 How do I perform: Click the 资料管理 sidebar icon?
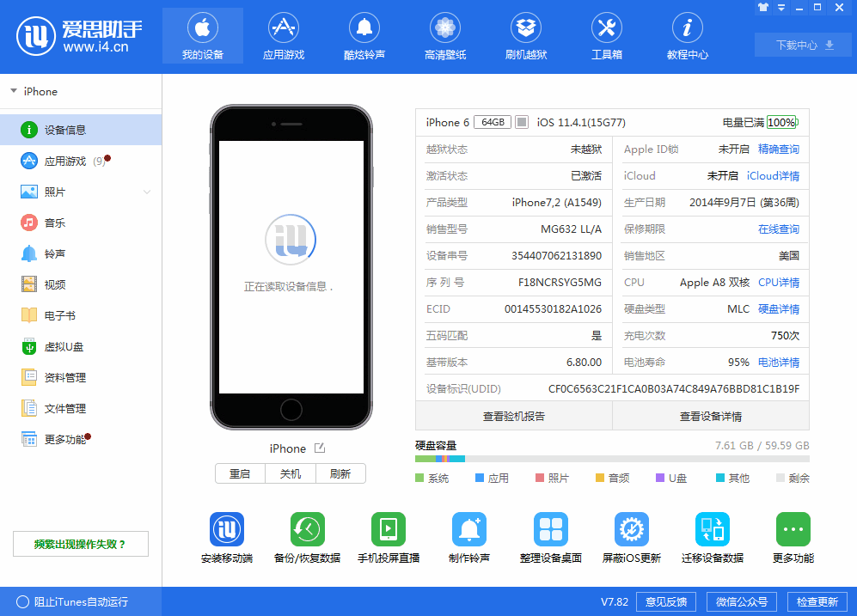tap(29, 377)
